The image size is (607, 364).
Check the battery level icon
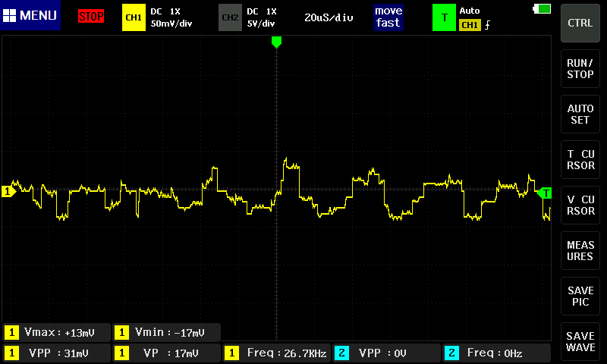(542, 9)
